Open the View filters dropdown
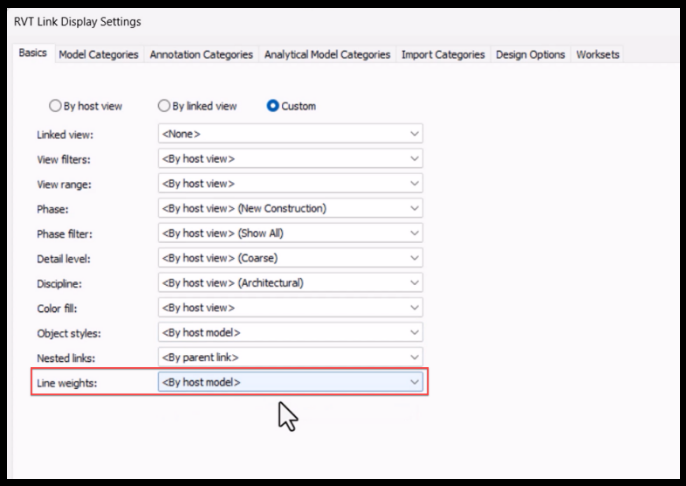This screenshot has height=486, width=686. coord(290,158)
